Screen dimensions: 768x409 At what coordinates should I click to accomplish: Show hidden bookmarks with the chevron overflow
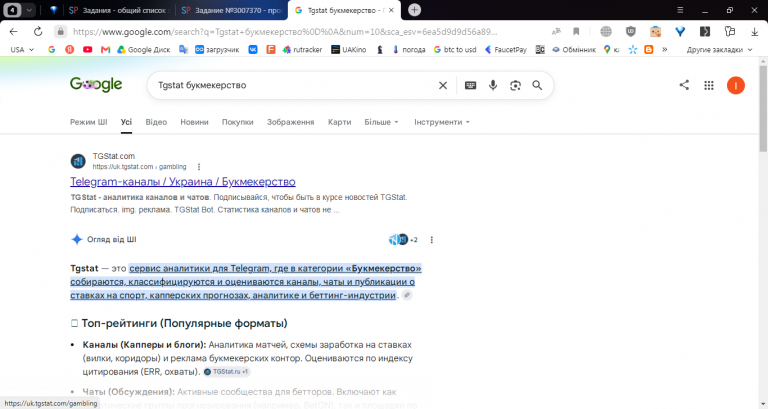click(x=665, y=49)
